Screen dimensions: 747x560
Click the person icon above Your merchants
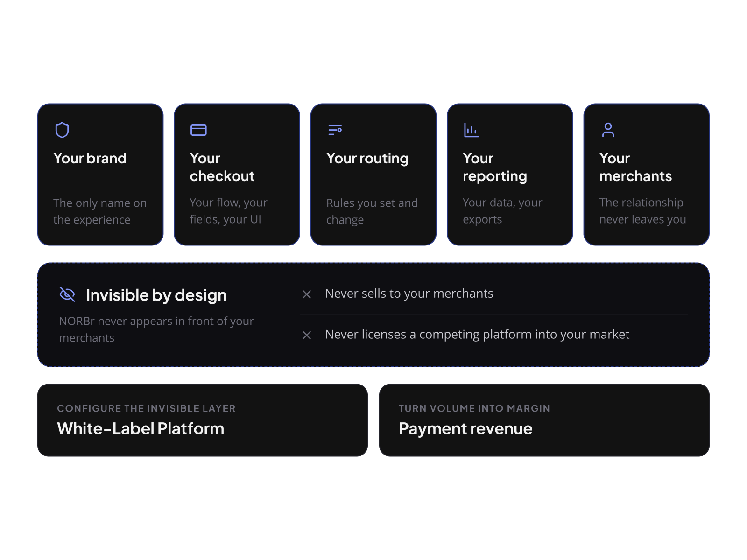click(x=608, y=130)
